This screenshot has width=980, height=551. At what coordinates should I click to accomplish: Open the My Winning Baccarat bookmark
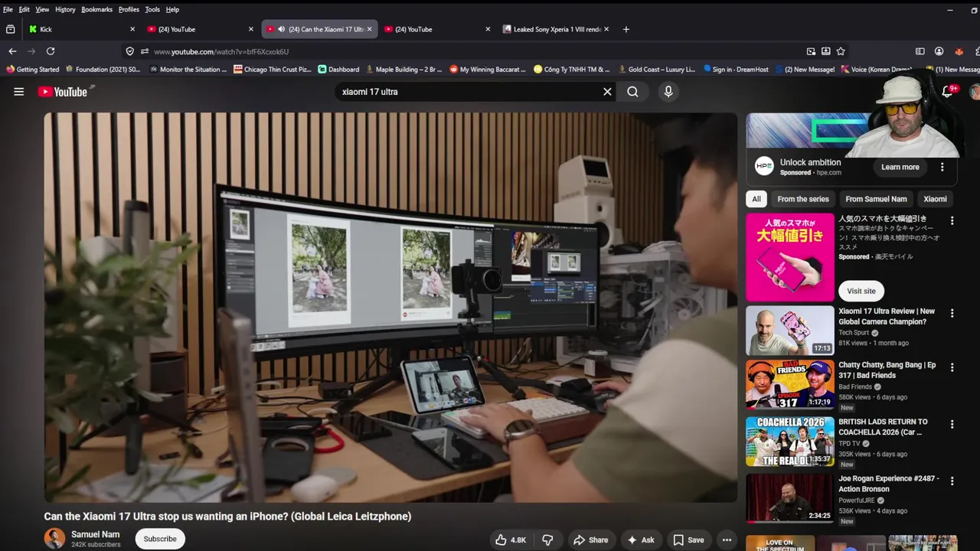tap(487, 69)
